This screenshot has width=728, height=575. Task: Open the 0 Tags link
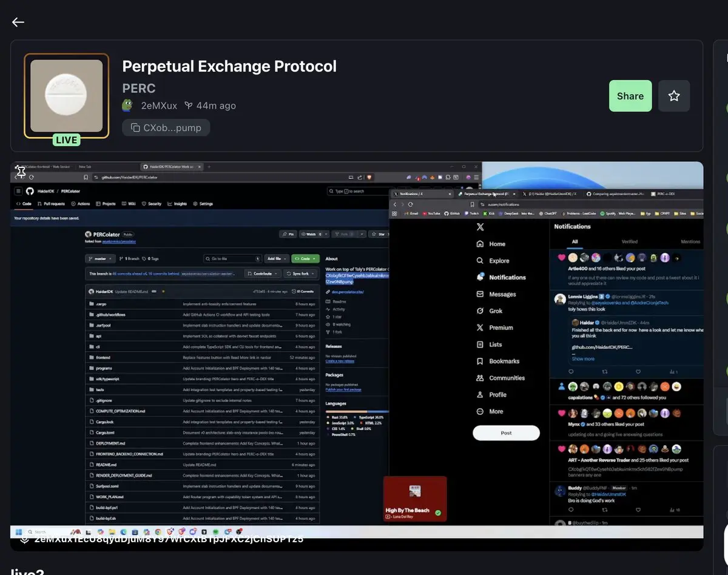pos(150,259)
